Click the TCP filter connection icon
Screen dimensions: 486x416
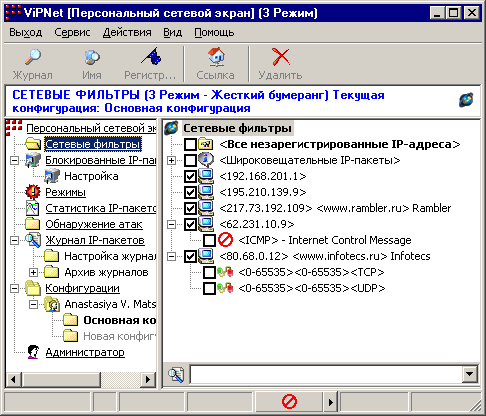click(x=225, y=272)
